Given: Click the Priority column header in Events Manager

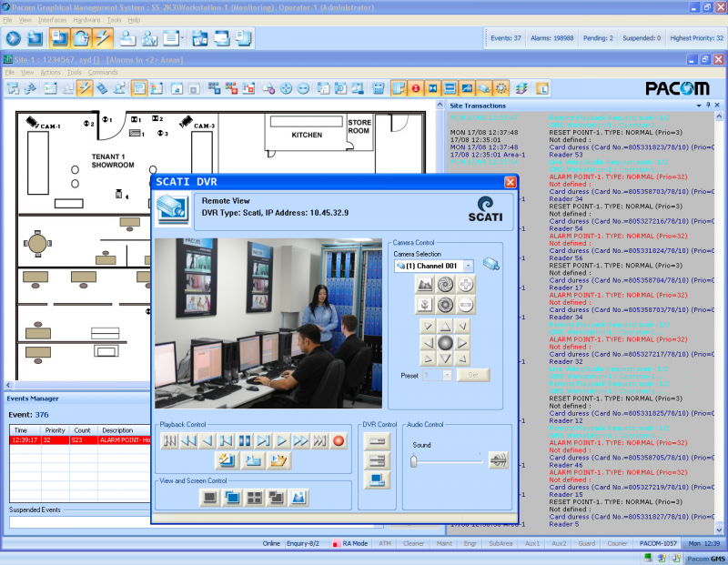Looking at the screenshot, I should (56, 430).
